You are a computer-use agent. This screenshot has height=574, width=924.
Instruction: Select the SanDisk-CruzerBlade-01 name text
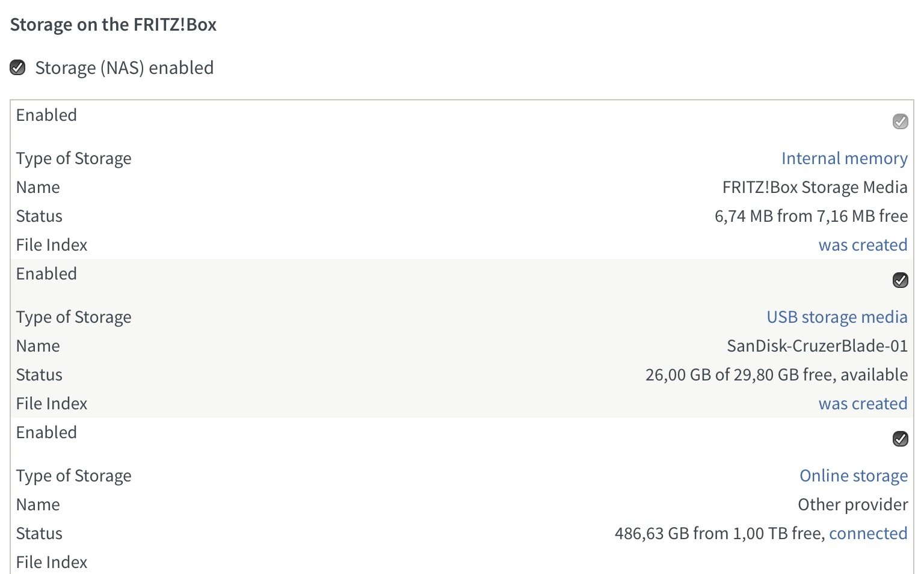pyautogui.click(x=817, y=346)
